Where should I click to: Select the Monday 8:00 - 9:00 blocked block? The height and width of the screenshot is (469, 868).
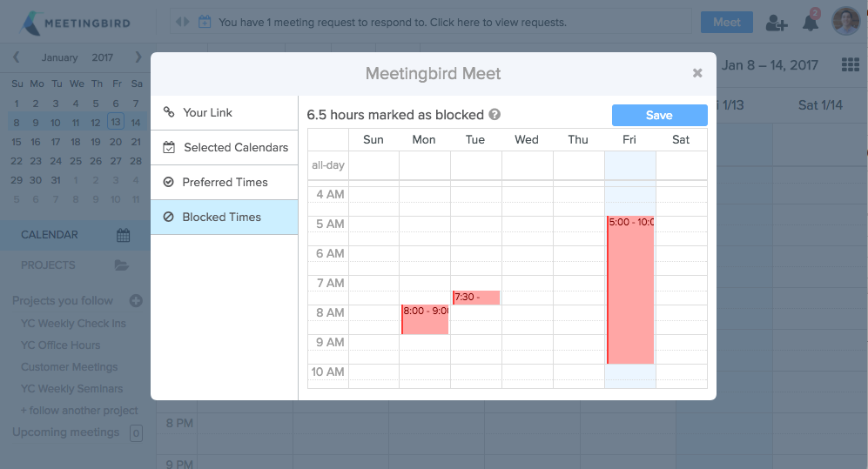coord(425,319)
